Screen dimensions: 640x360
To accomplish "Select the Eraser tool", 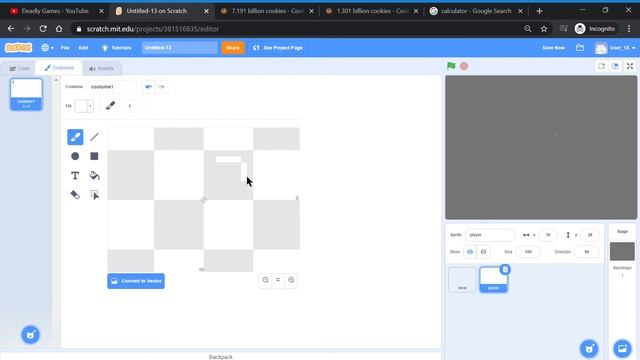I will pyautogui.click(x=75, y=195).
